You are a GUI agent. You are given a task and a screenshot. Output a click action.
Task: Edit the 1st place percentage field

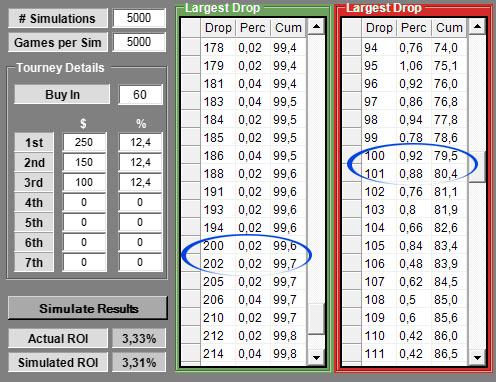140,142
